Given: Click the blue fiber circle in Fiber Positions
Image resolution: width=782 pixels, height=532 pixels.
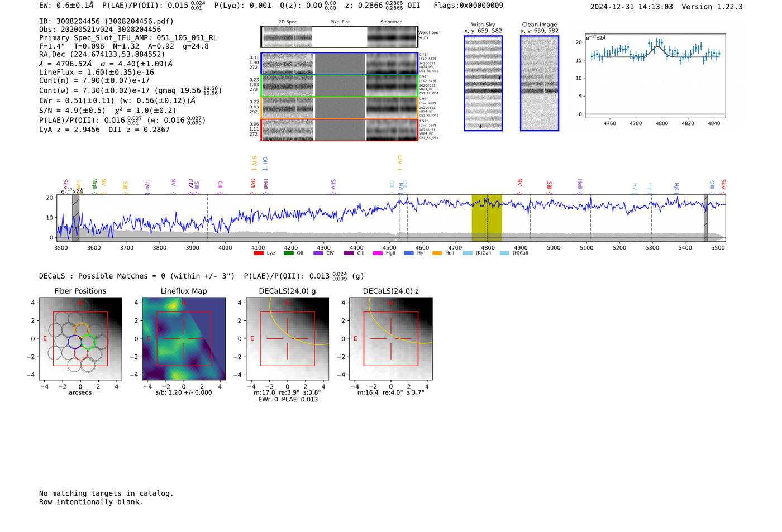Looking at the screenshot, I should click(x=75, y=341).
